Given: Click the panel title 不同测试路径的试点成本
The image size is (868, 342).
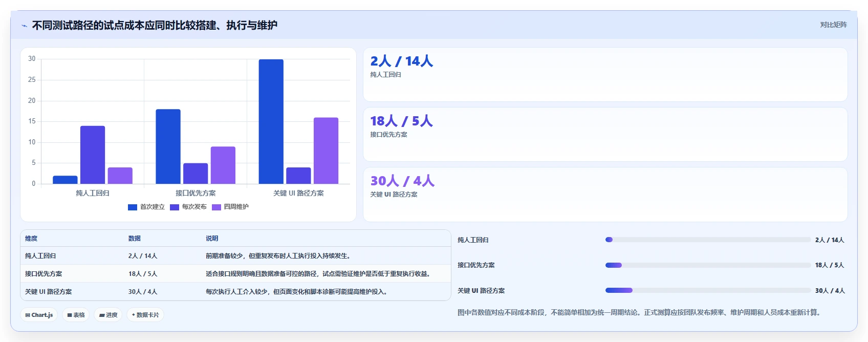Looking at the screenshot, I should 155,25.
